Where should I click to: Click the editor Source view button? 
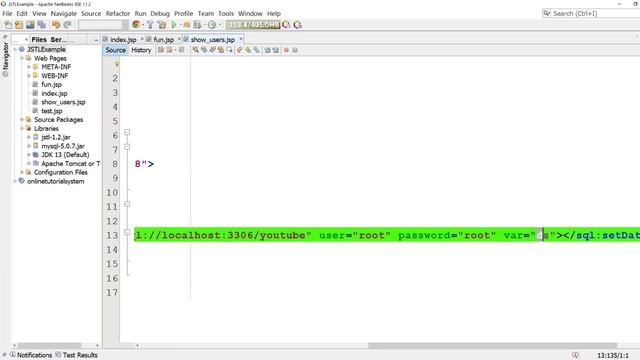(x=116, y=50)
